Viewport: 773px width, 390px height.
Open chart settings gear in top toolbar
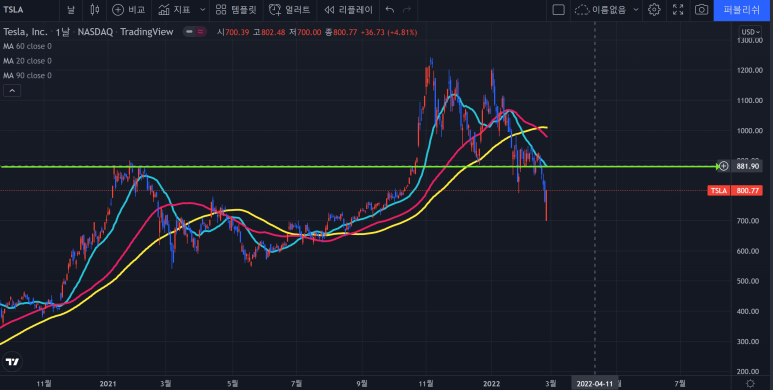[x=654, y=10]
